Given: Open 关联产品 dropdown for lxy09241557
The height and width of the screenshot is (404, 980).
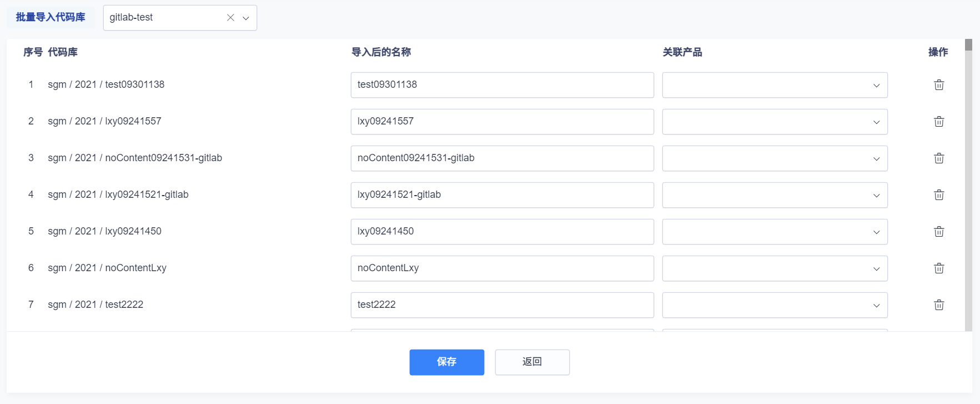Looking at the screenshot, I should [775, 122].
